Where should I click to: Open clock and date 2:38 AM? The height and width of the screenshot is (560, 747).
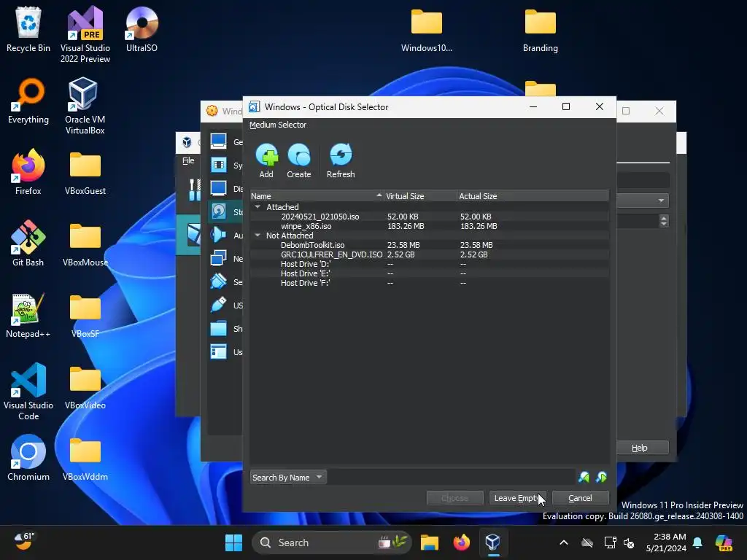click(x=666, y=542)
